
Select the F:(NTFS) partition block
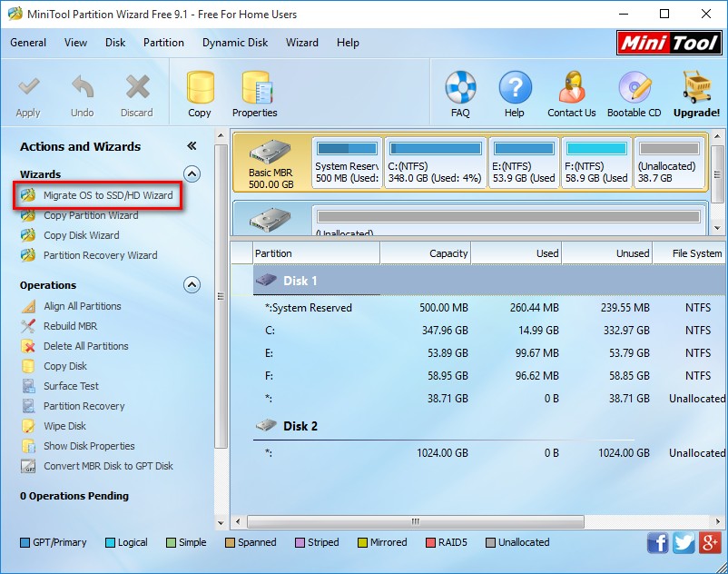[596, 163]
